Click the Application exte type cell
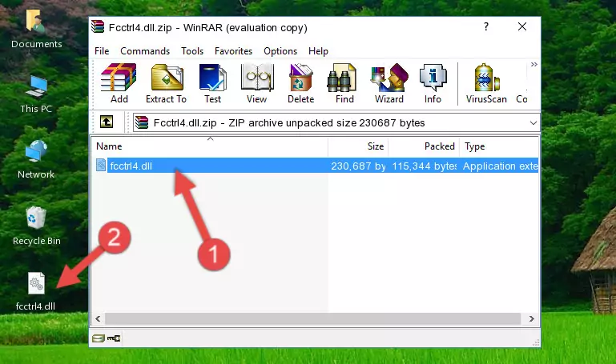The width and height of the screenshot is (616, 364). 500,166
